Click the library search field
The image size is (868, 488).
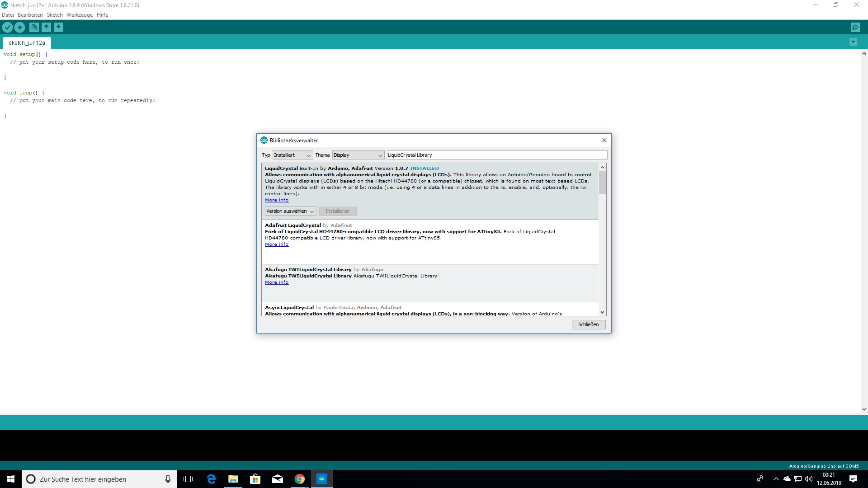point(497,155)
